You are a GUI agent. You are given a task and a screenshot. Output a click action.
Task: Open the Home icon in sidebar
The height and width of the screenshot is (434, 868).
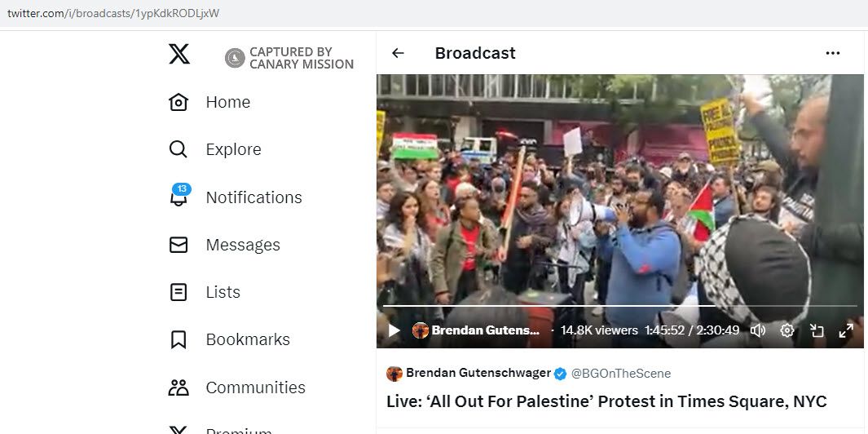coord(178,102)
